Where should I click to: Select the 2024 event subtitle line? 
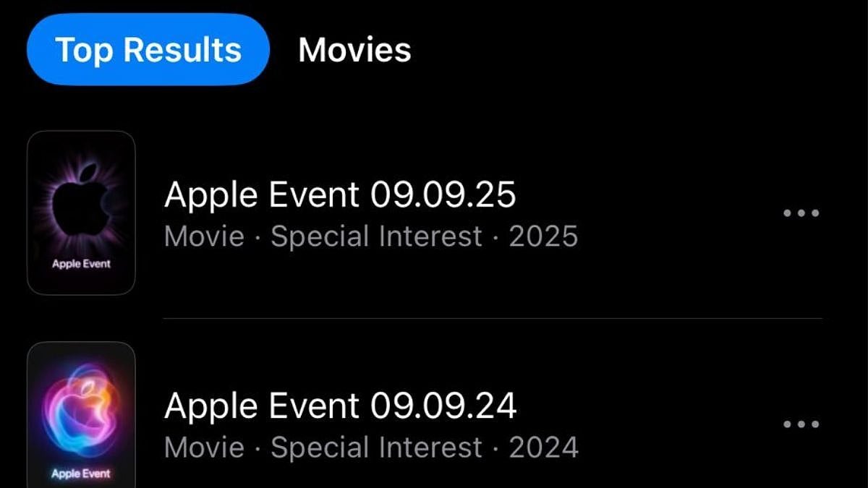[370, 448]
